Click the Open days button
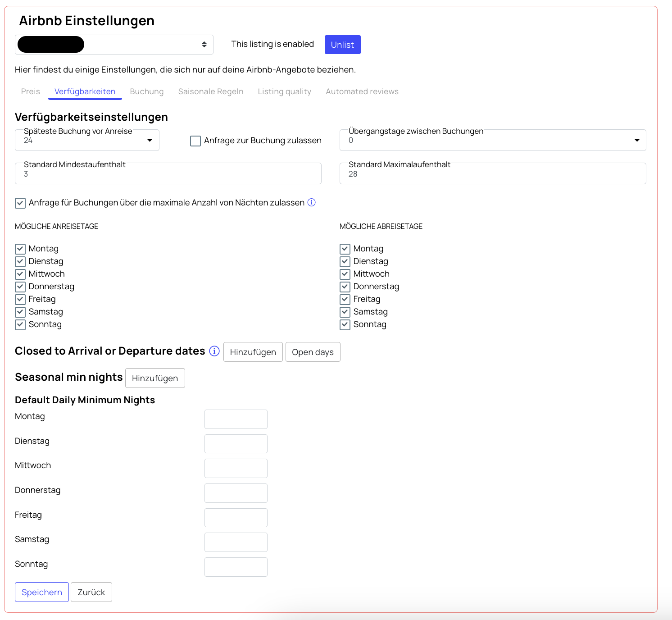This screenshot has height=620, width=672. tap(313, 352)
